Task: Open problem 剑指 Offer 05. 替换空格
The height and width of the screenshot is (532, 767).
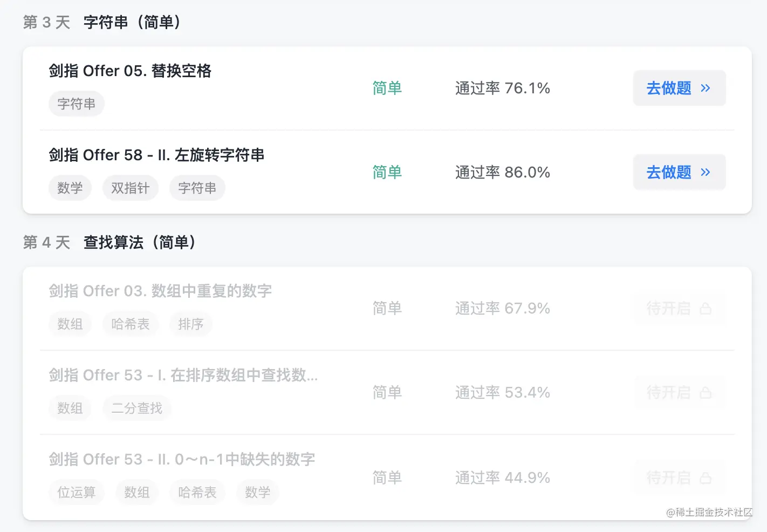Action: pos(130,71)
